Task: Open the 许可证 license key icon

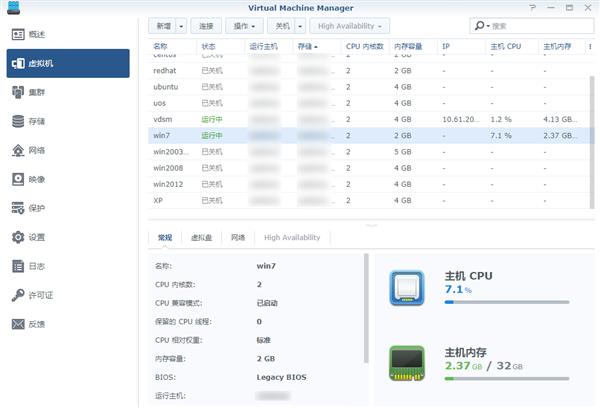Action: coord(18,295)
